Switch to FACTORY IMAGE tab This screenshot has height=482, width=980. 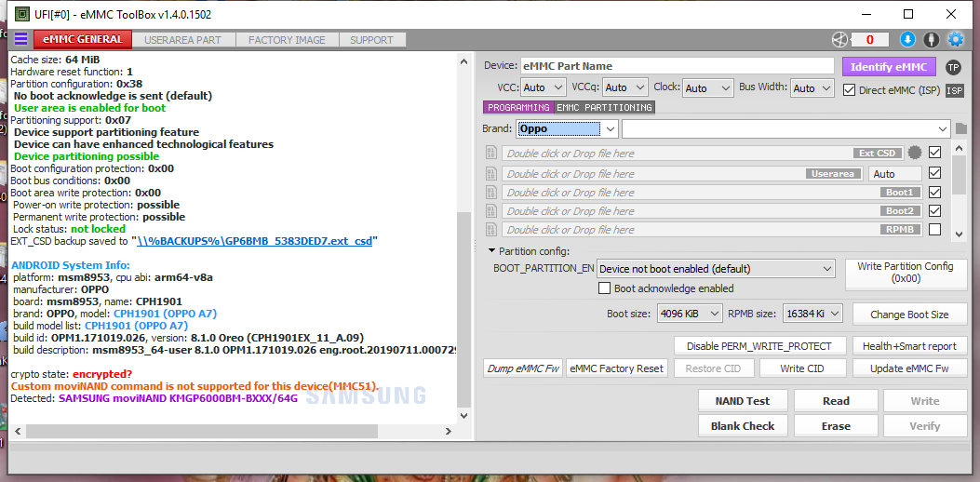[x=287, y=40]
